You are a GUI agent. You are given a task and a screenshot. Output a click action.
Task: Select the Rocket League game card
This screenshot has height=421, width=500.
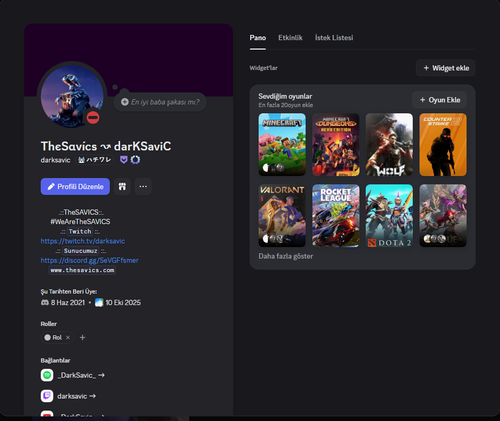coord(336,216)
